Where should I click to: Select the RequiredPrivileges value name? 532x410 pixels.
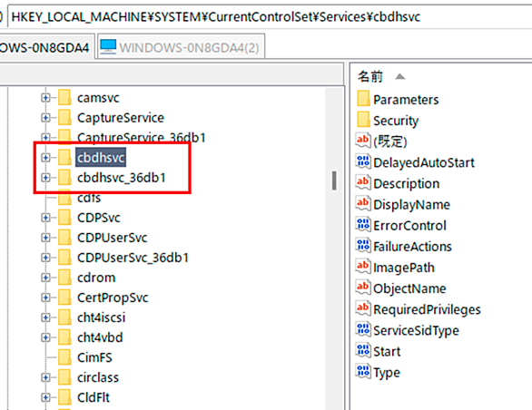[x=427, y=309]
